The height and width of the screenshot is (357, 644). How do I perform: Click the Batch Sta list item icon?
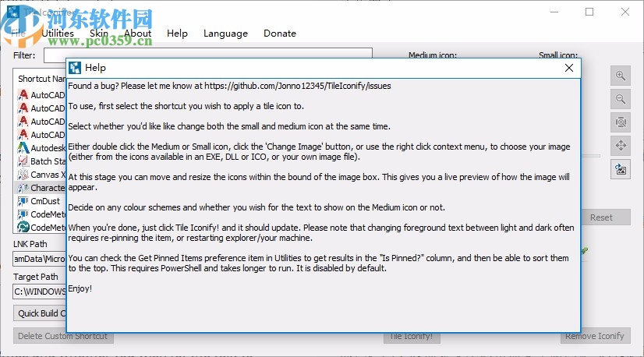click(23, 161)
